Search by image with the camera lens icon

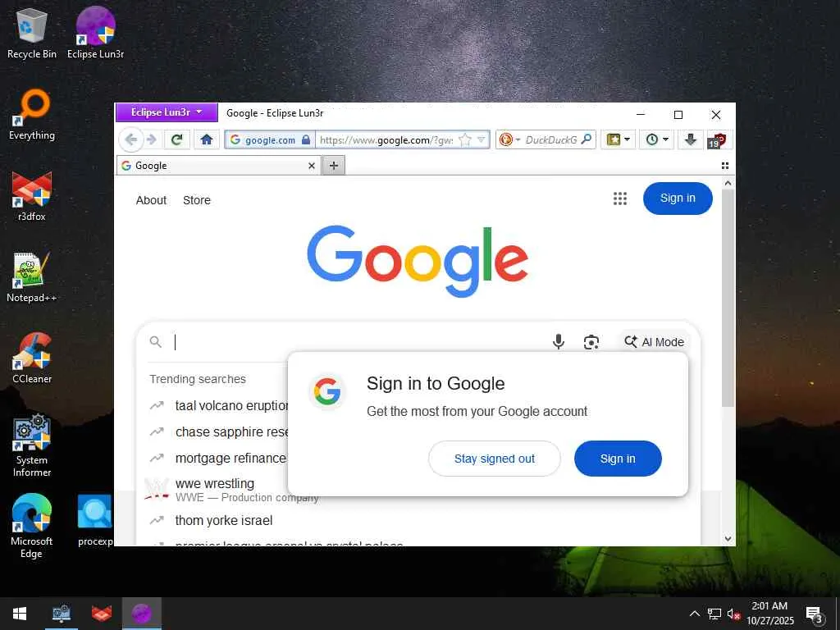pos(591,342)
